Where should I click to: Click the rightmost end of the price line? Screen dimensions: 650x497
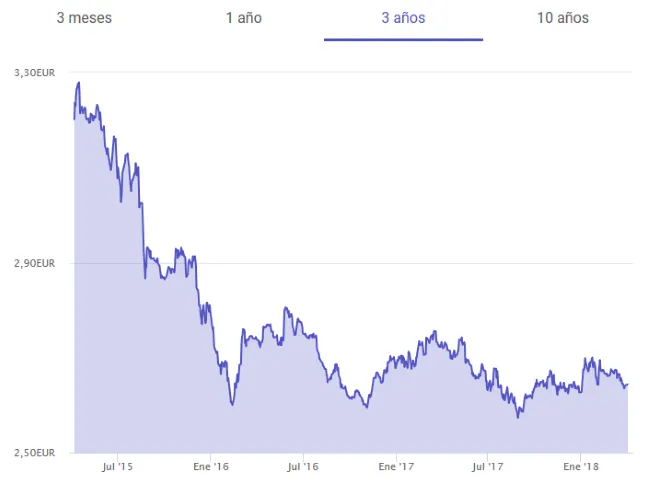pyautogui.click(x=627, y=385)
